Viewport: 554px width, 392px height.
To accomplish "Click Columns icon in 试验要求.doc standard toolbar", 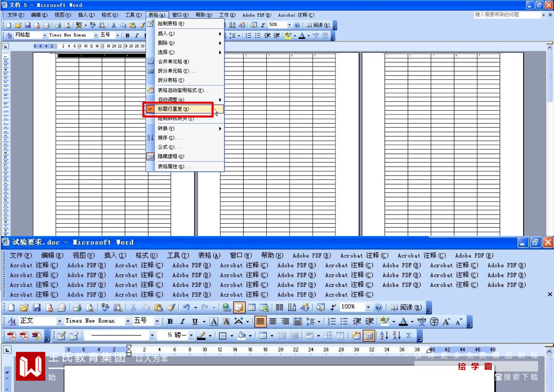I will (279, 307).
